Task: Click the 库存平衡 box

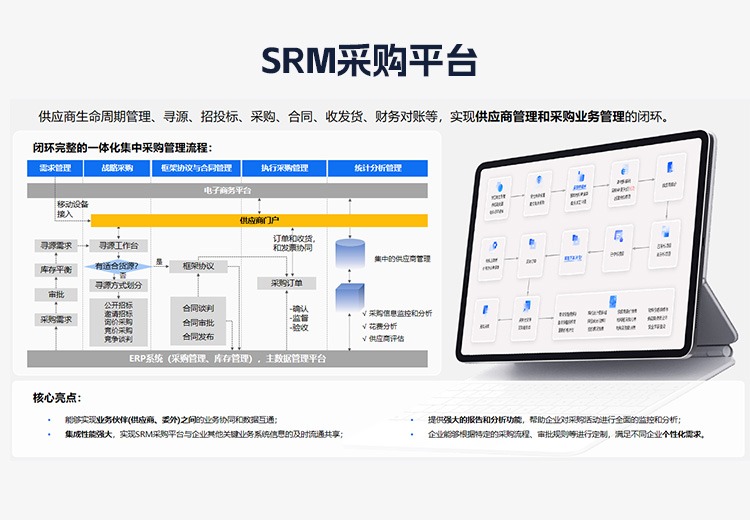Action: 56,270
